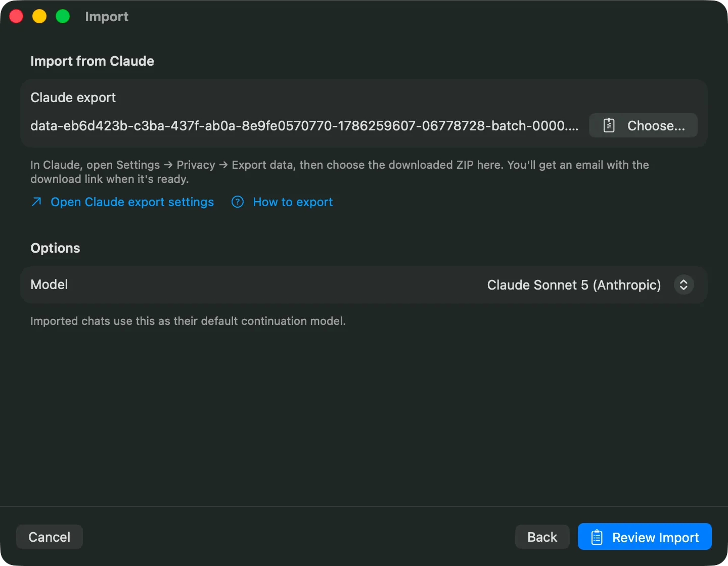This screenshot has width=728, height=566.
Task: Click the 'Imported chats use this' description text
Action: (188, 321)
